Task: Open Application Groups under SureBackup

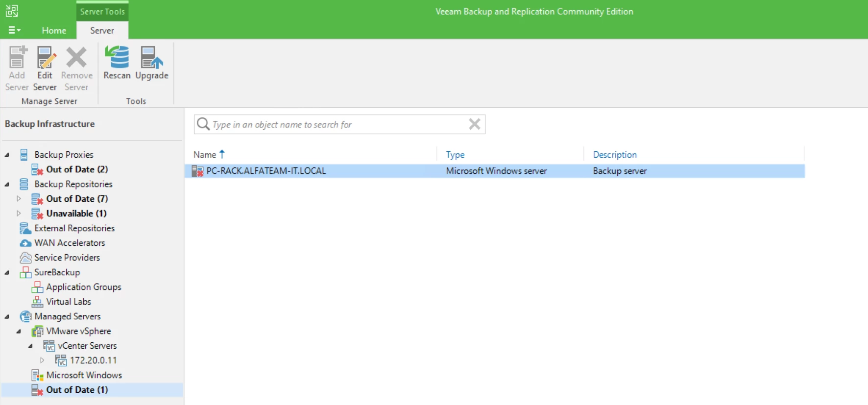Action: point(84,287)
